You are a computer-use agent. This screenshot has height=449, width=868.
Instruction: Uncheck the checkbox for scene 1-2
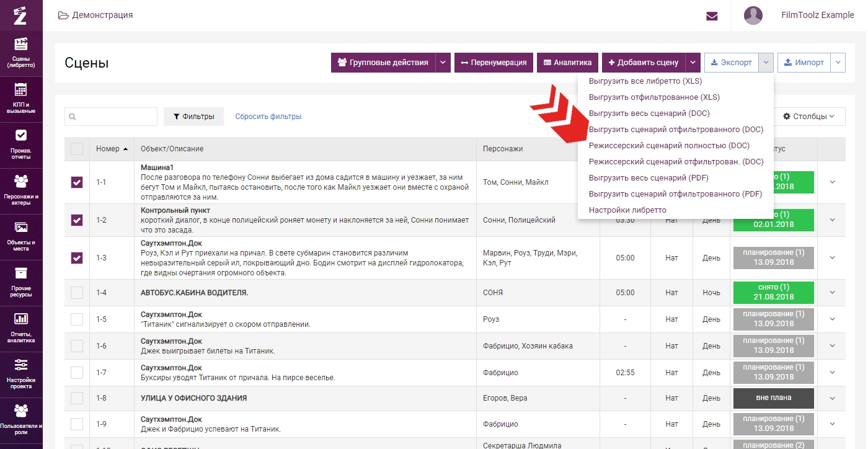[77, 220]
